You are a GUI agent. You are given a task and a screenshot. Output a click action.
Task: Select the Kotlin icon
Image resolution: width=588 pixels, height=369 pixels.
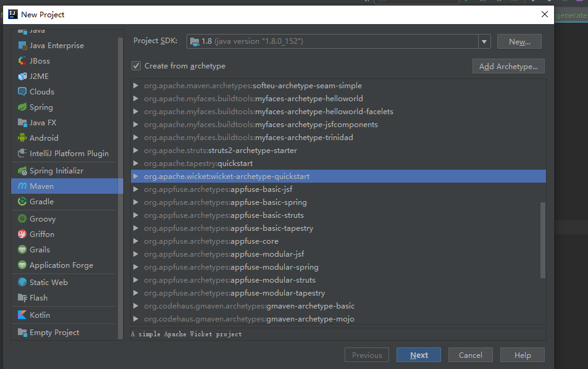pyautogui.click(x=22, y=315)
